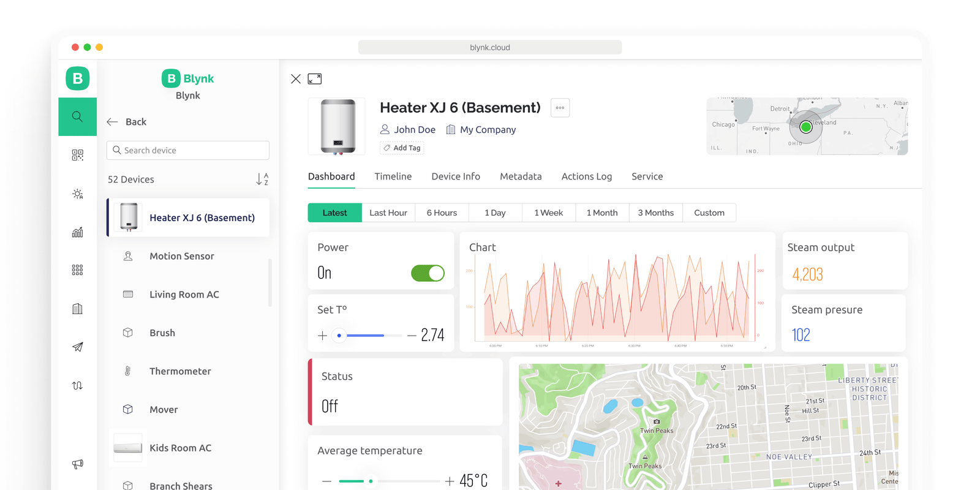Open the arrows routing sidebar icon

coord(77,385)
